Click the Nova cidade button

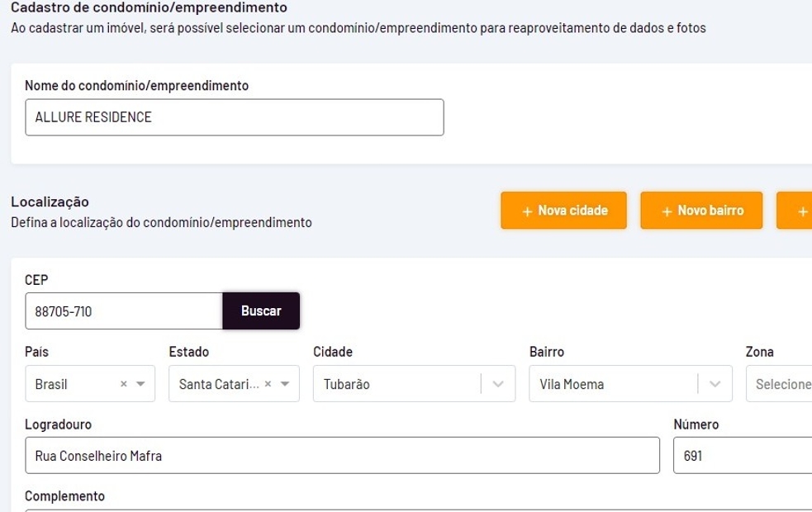[563, 211]
